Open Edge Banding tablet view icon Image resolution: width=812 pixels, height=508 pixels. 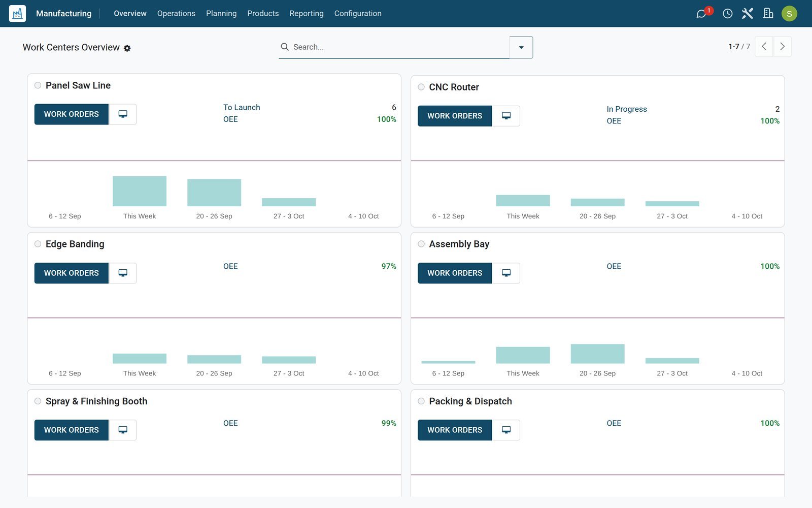pos(123,273)
